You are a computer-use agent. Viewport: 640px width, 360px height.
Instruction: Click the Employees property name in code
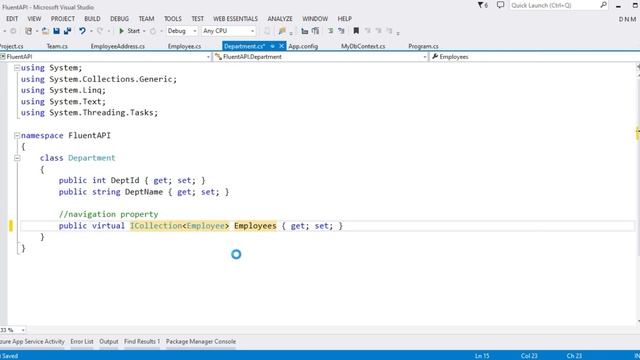coord(255,226)
